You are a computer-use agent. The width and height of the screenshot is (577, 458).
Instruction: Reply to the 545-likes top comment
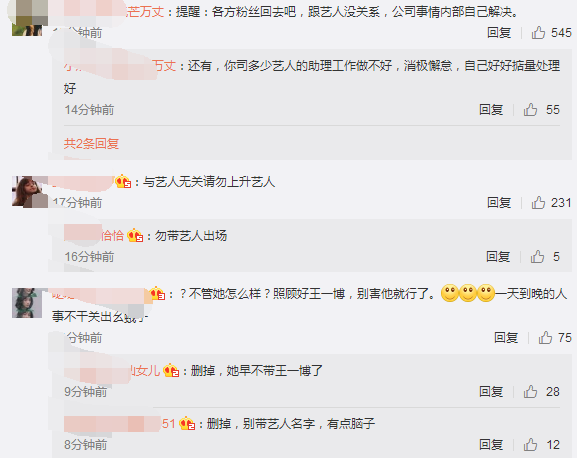(499, 33)
